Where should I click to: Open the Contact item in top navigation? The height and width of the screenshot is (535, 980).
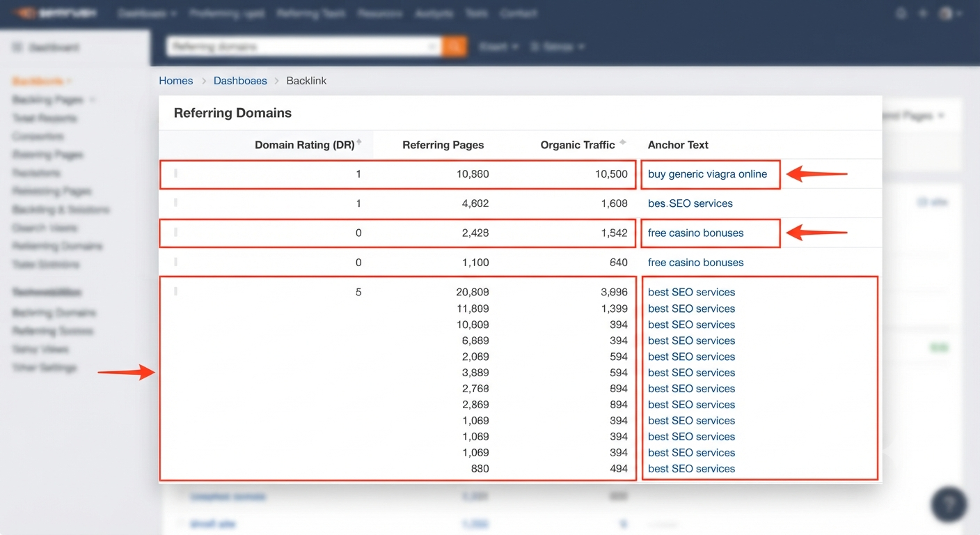[x=518, y=13]
